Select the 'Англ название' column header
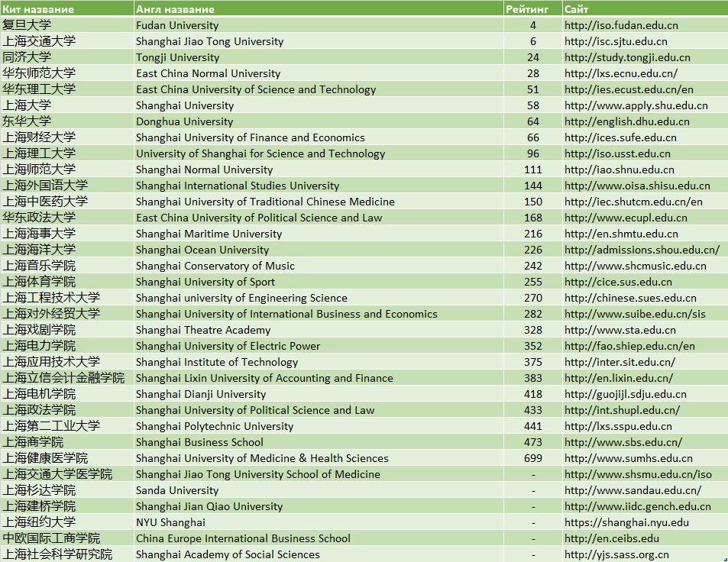Viewport: 728px width, 562px height. 319,8
